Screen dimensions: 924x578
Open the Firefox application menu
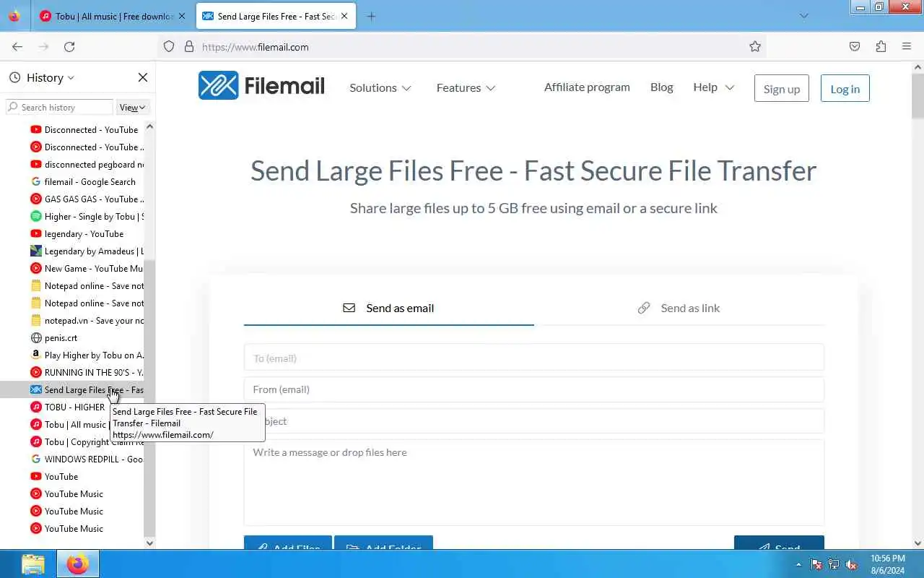point(907,46)
